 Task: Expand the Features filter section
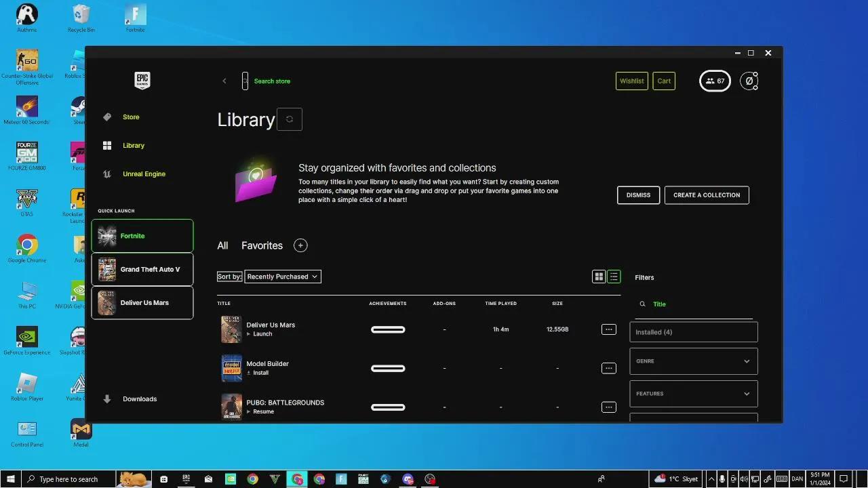[x=693, y=394]
